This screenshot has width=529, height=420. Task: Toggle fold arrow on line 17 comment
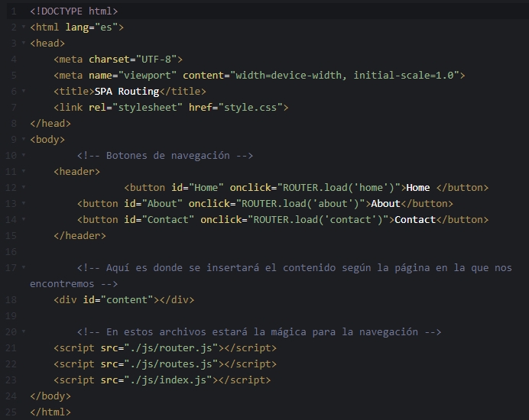click(24, 267)
